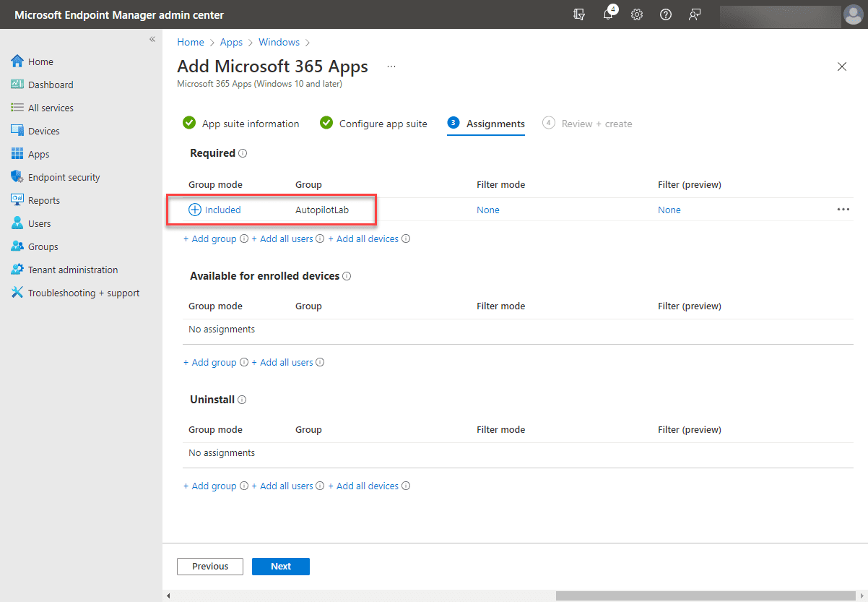Viewport: 868px width, 602px height.
Task: Open the ellipsis menu next to Add Microsoft 365 Apps
Action: point(391,66)
